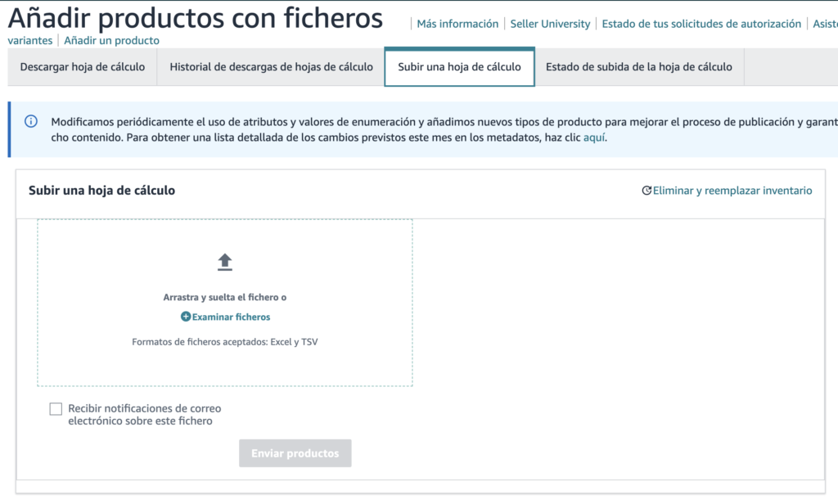This screenshot has width=838, height=504.
Task: Click the accepted formats text in drop zone
Action: 225,342
